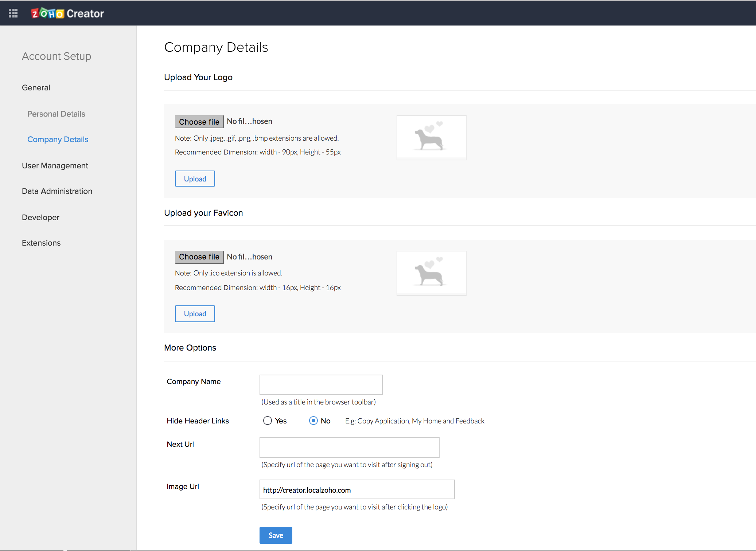Select No for Hide Header Links

313,421
